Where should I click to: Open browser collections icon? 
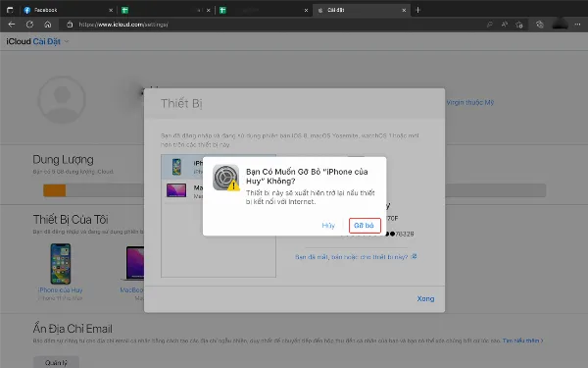540,25
